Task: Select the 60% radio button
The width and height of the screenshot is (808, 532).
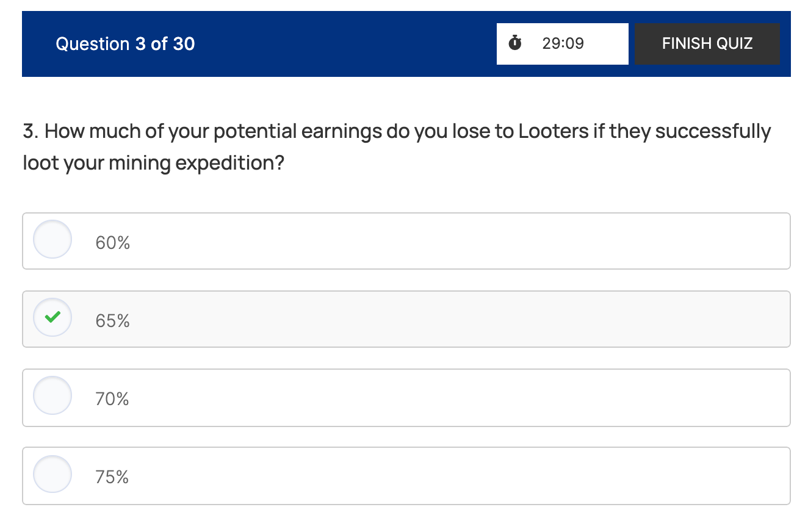Action: coord(52,239)
